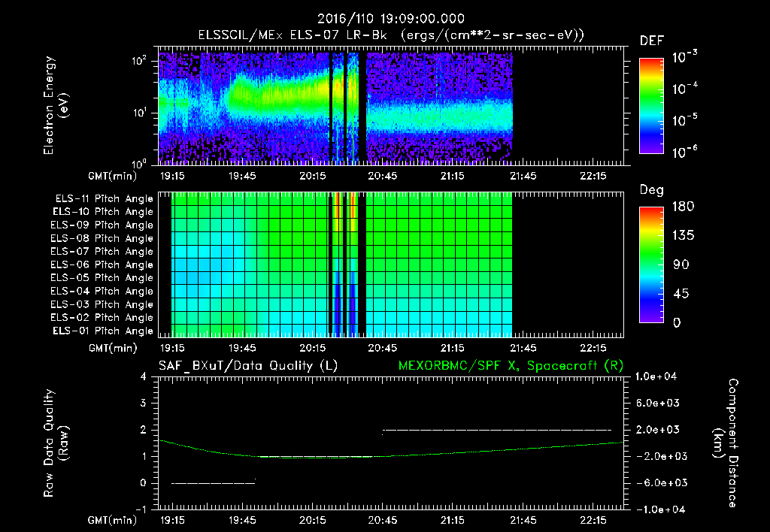770x532 pixels.
Task: Click the 10^2 tick on the electron energy axis
Action: [139, 61]
